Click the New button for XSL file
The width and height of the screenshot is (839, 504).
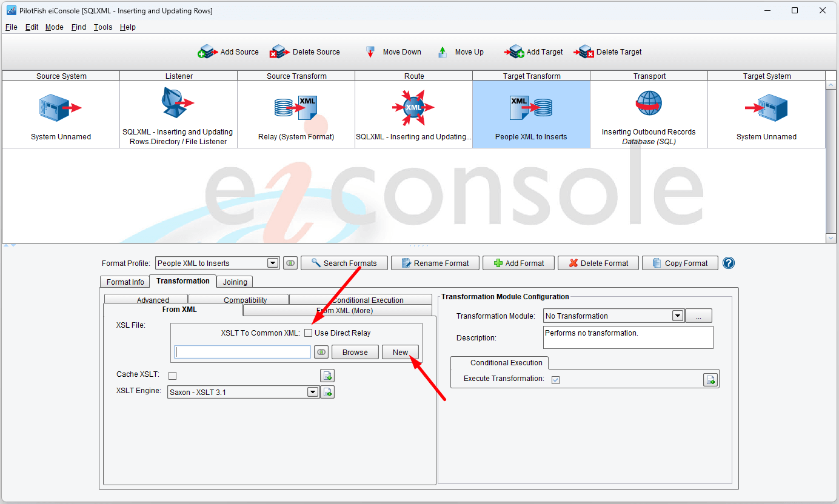click(400, 352)
